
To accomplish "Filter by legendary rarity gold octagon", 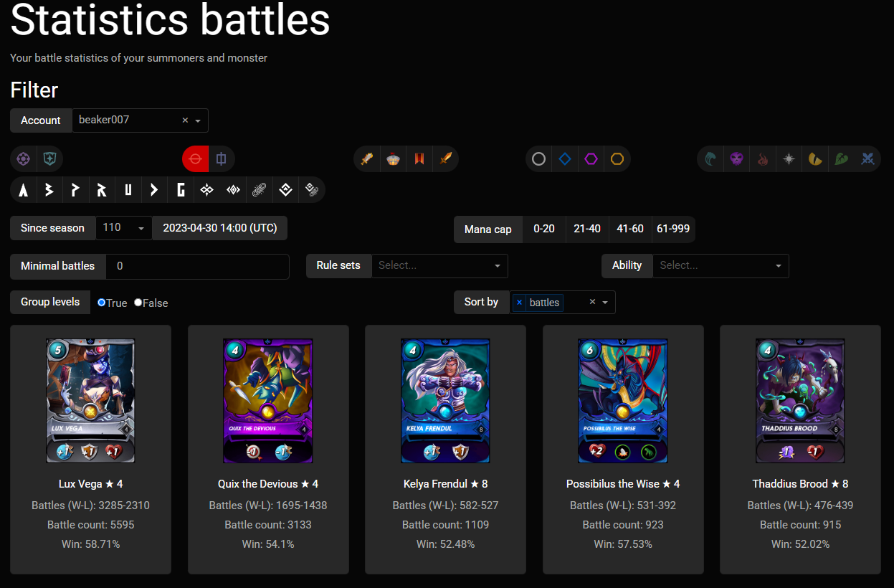I will (x=617, y=158).
